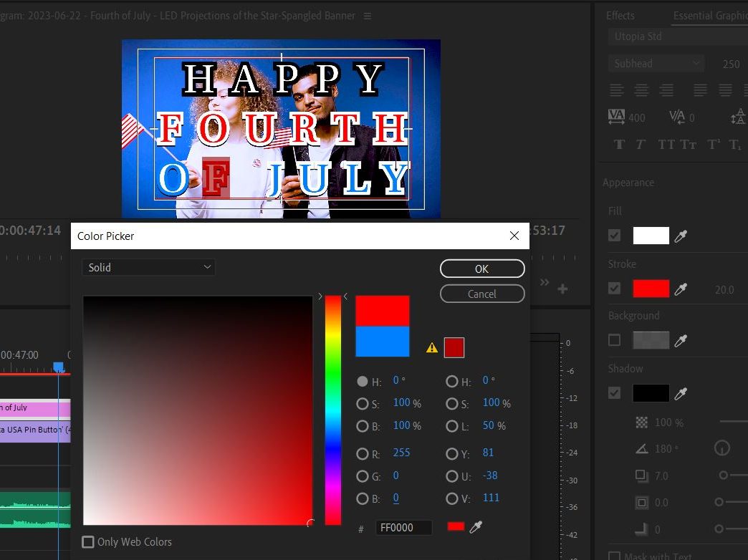Select the HSB Saturation radio button

(363, 404)
